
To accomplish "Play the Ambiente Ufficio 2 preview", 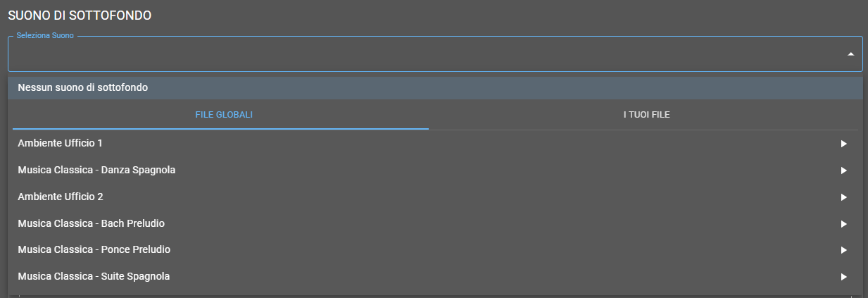I will [x=843, y=197].
